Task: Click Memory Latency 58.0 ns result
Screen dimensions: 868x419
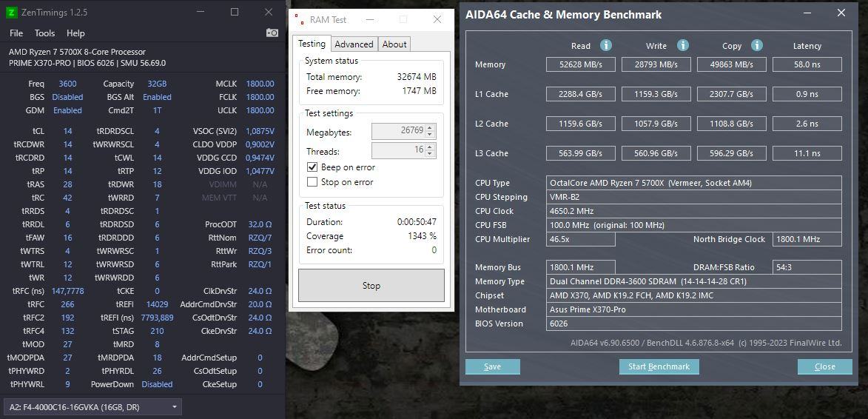Action: [x=807, y=64]
